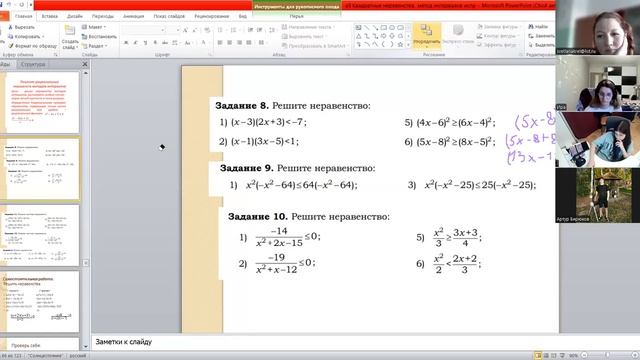
Task: Switch to the Переходы ribbon tab
Action: click(102, 16)
